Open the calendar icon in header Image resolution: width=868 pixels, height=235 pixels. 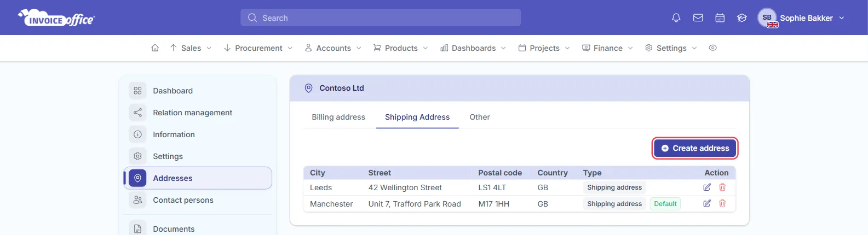720,18
